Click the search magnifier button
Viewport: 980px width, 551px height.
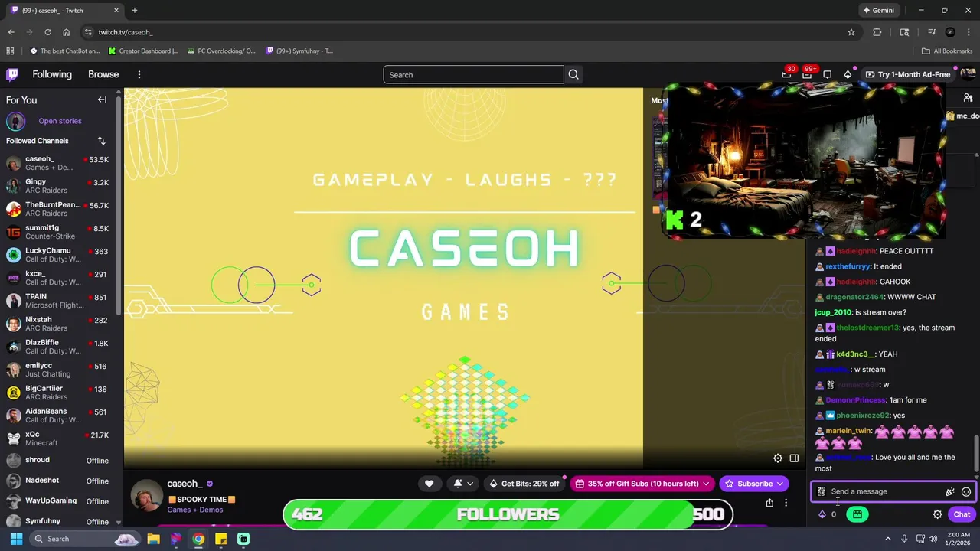(x=573, y=74)
